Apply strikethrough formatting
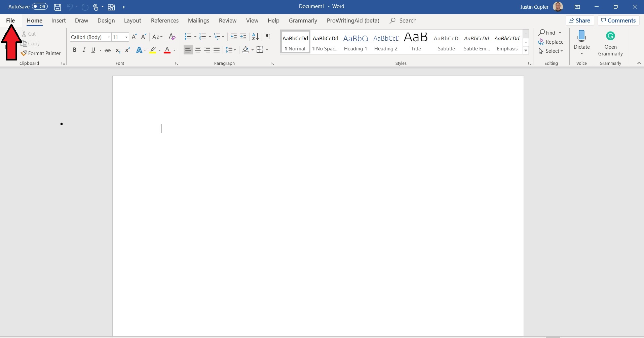This screenshot has height=338, width=644. coord(108,50)
